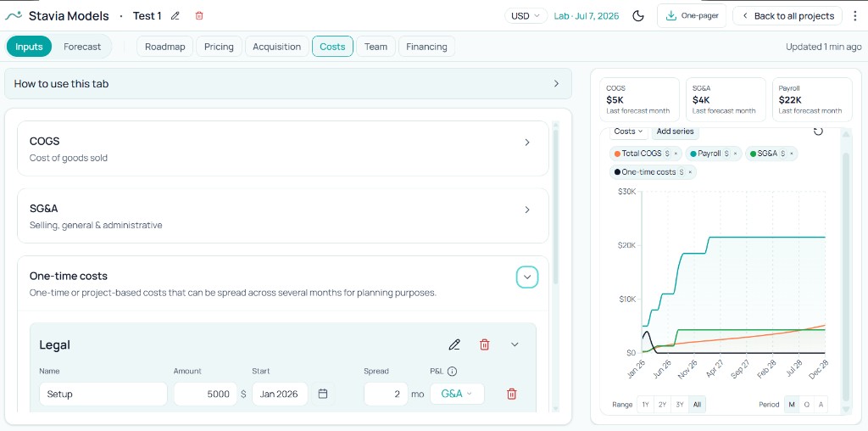Open the Pricing tab
868x431 pixels.
219,47
